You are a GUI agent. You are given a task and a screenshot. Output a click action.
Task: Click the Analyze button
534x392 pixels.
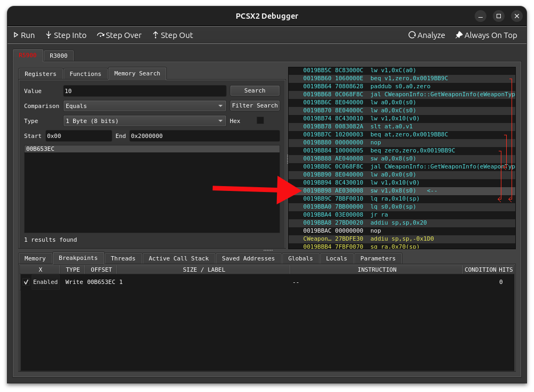click(x=427, y=35)
